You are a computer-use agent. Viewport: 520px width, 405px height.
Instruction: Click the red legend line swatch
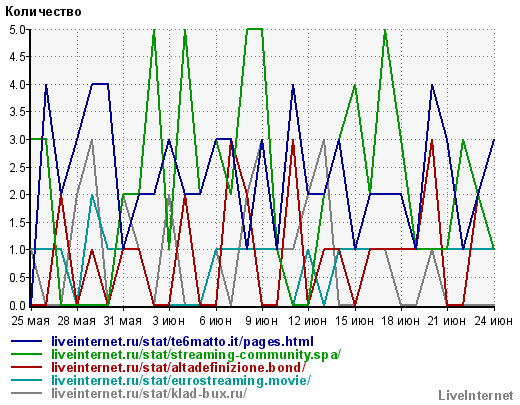(x=27, y=367)
